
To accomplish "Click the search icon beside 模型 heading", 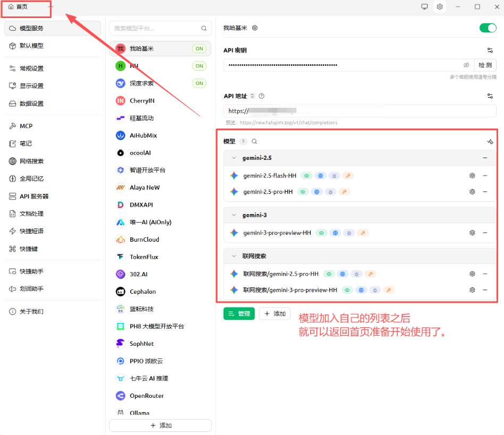I will (254, 141).
